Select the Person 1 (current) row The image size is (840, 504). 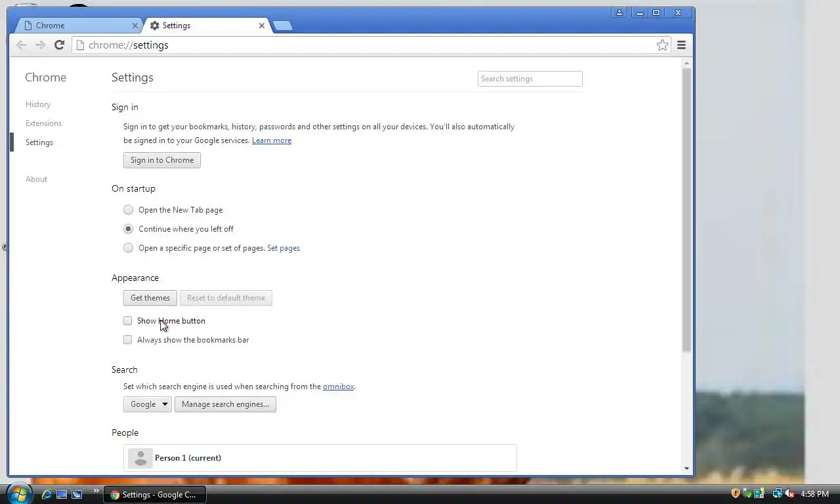(320, 458)
